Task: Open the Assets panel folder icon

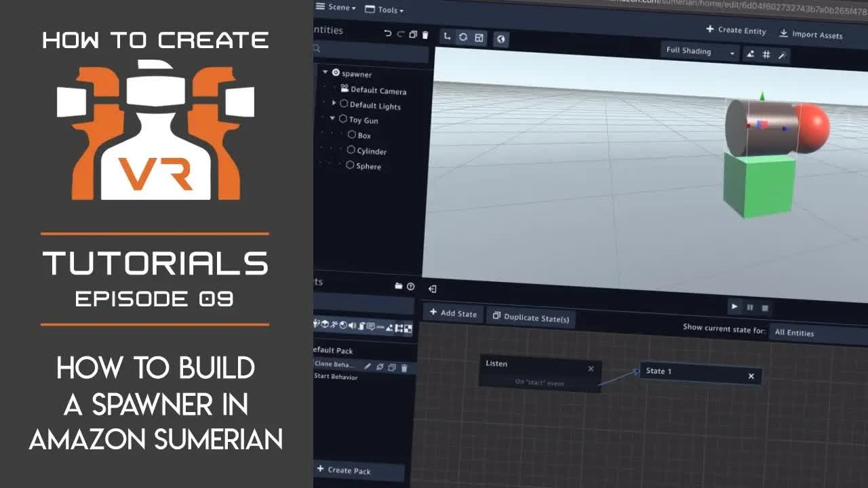Action: pyautogui.click(x=399, y=286)
